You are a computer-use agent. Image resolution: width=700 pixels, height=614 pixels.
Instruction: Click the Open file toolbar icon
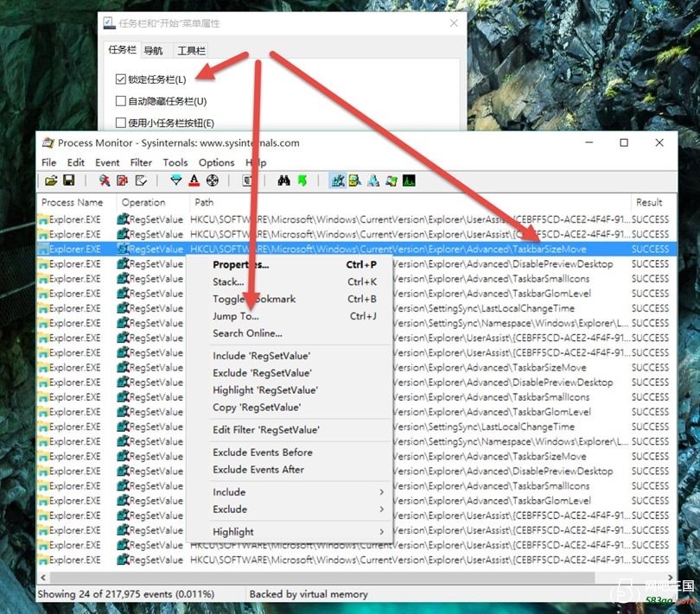tap(51, 180)
